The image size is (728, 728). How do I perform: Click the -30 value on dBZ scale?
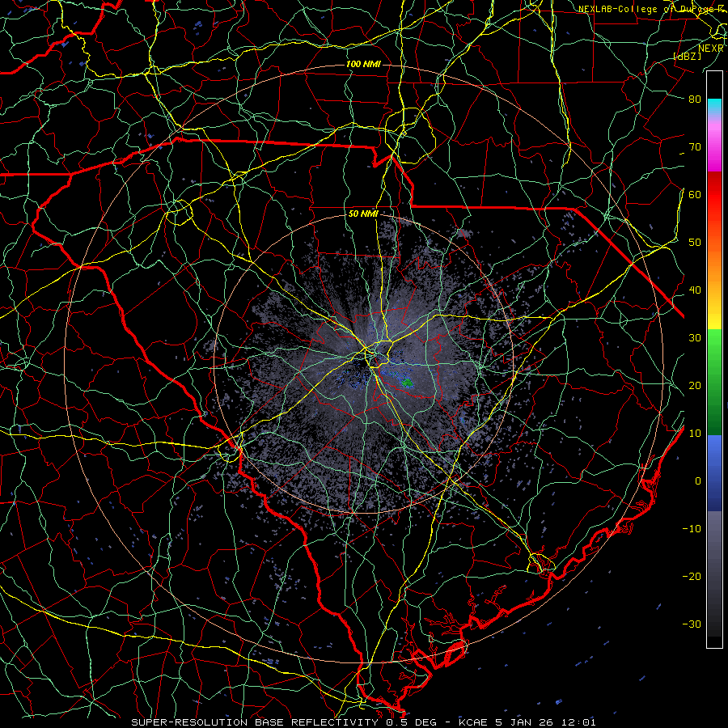(692, 624)
